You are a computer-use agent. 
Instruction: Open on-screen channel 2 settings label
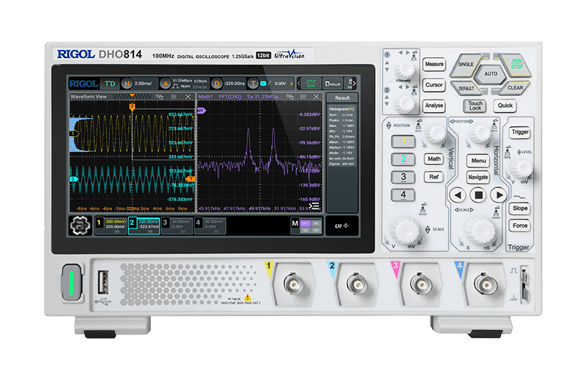(144, 226)
